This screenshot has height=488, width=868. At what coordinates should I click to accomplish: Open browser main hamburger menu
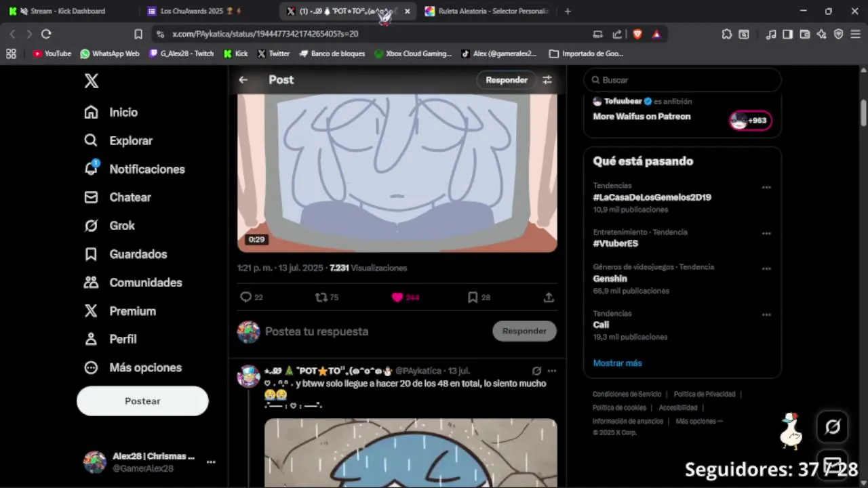point(856,34)
